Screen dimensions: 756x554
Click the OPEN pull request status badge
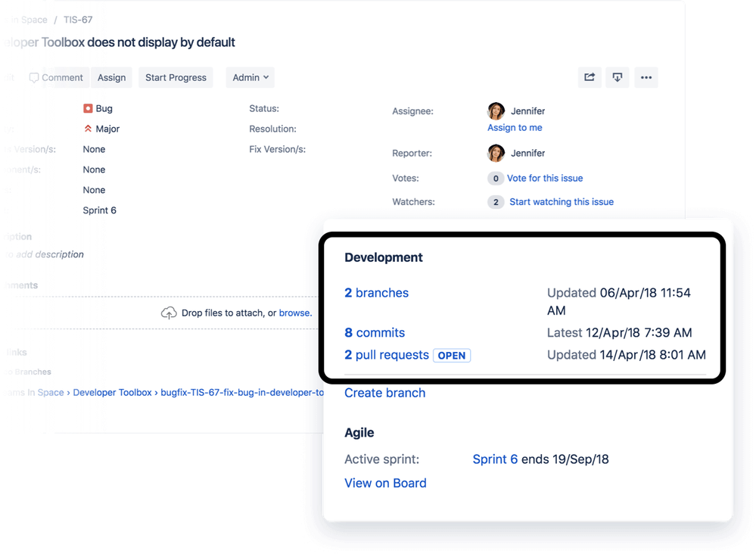[x=452, y=356]
